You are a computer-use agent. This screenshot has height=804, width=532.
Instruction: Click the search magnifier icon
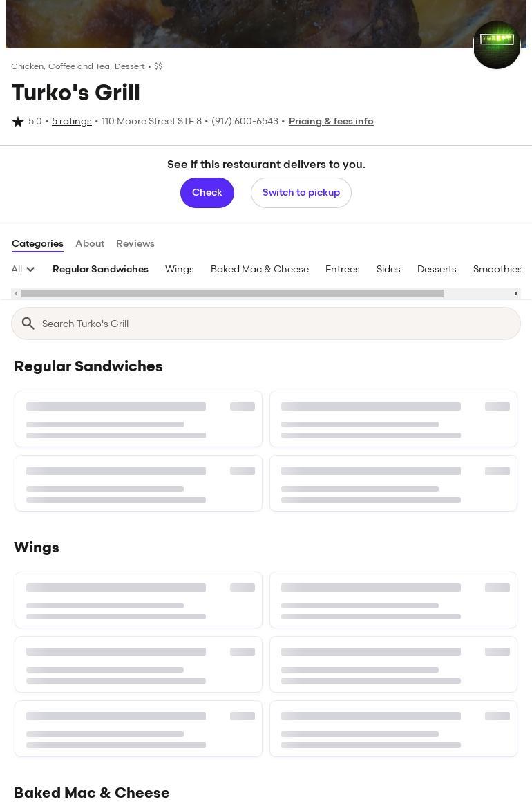point(28,324)
